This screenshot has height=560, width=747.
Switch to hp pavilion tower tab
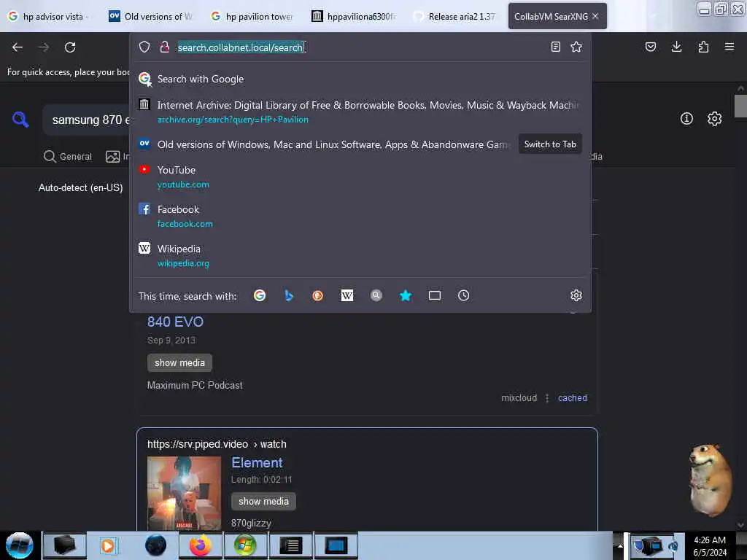[253, 16]
